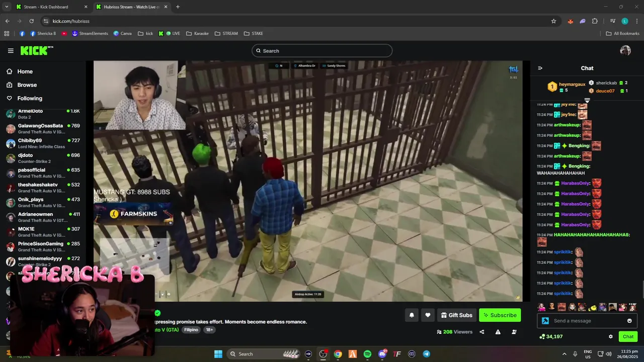Report stream using warning triangle icon
644x362 pixels.
tap(498, 332)
